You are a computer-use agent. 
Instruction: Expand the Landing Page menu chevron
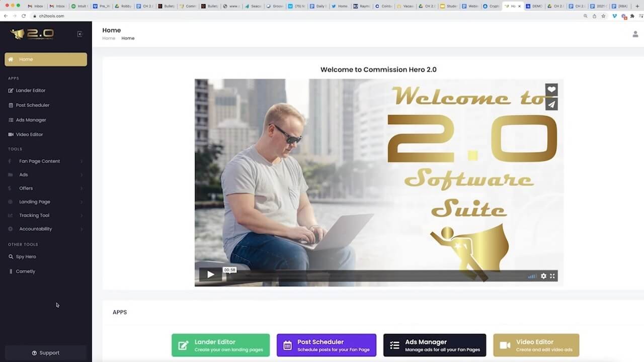click(82, 202)
